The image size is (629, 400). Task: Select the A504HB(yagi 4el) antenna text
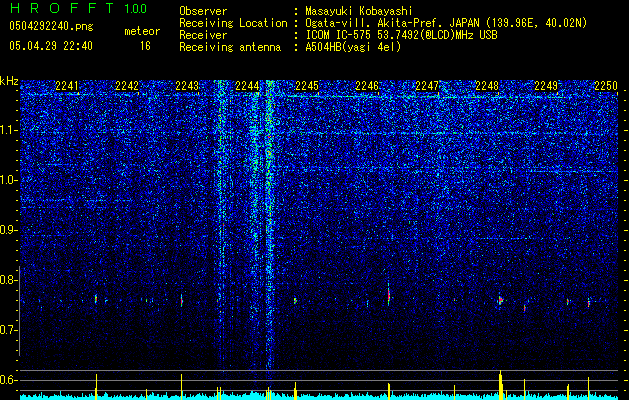click(x=353, y=47)
